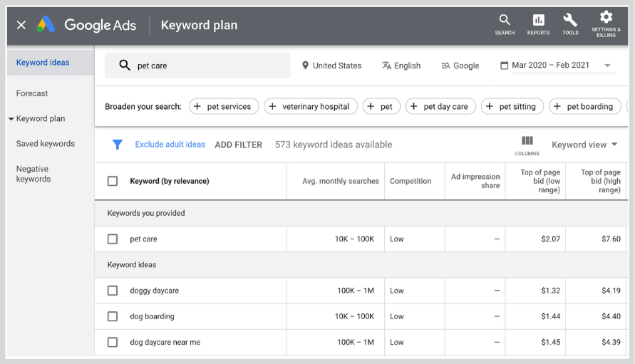
Task: Collapse the Keyword plan sidebar section
Action: click(x=11, y=119)
